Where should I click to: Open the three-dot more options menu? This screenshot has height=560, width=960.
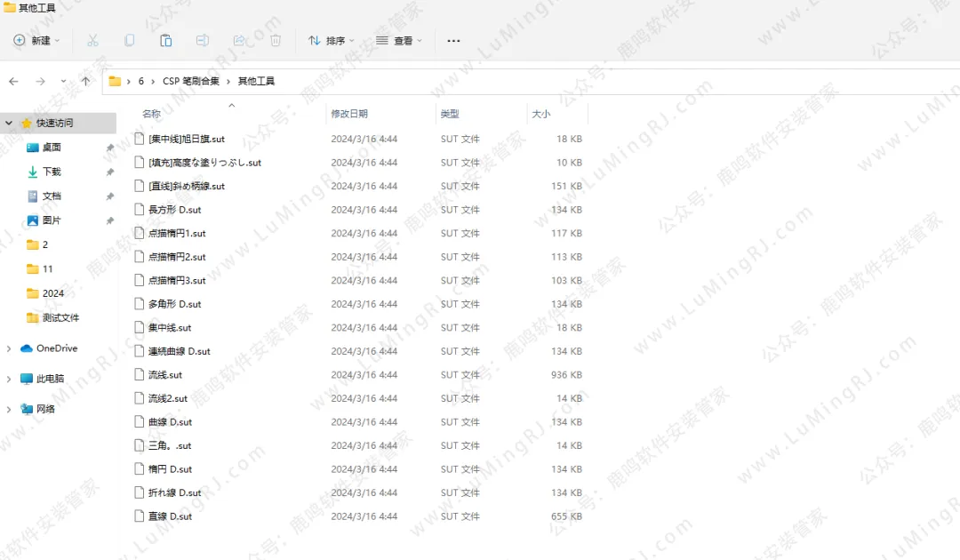tap(453, 41)
